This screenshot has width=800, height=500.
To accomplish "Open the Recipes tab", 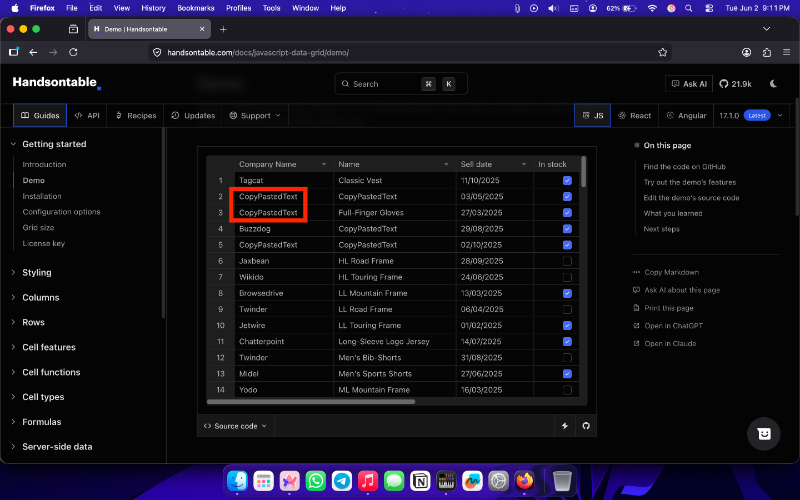I will click(136, 115).
